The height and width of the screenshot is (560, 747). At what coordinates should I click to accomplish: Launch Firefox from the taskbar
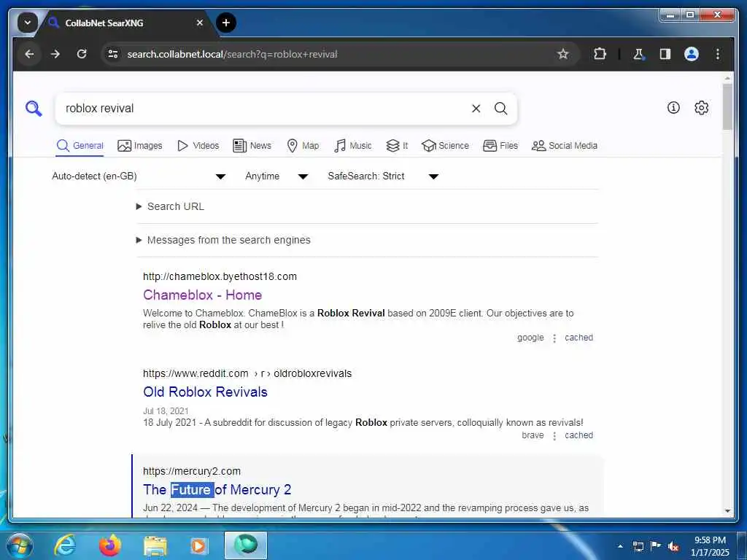[x=109, y=545]
